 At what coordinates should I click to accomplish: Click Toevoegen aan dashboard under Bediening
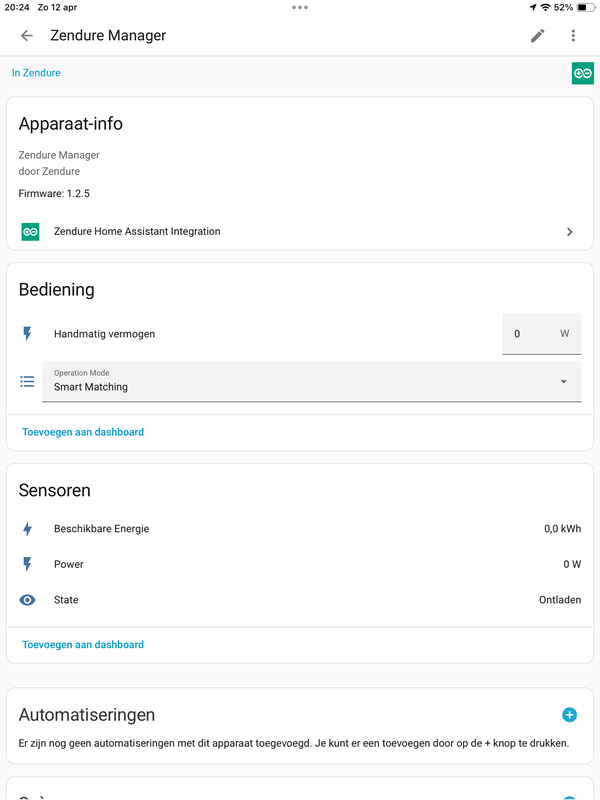(83, 432)
